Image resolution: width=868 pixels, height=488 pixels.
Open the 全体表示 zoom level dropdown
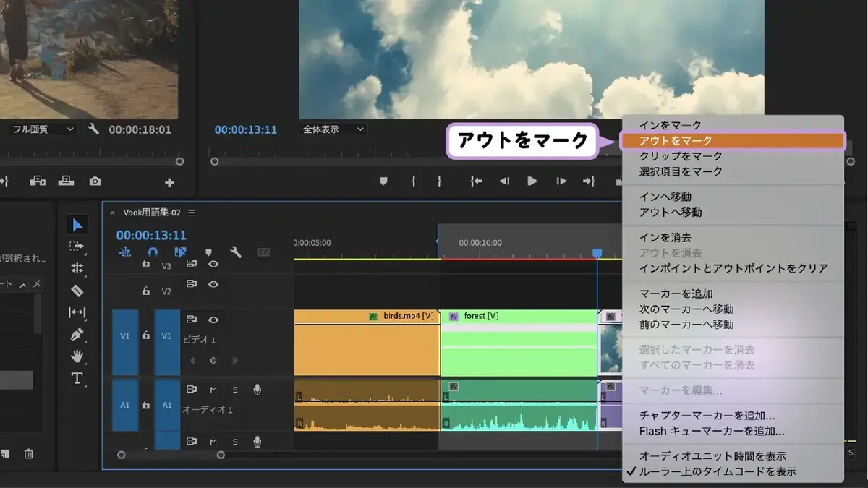coord(333,129)
